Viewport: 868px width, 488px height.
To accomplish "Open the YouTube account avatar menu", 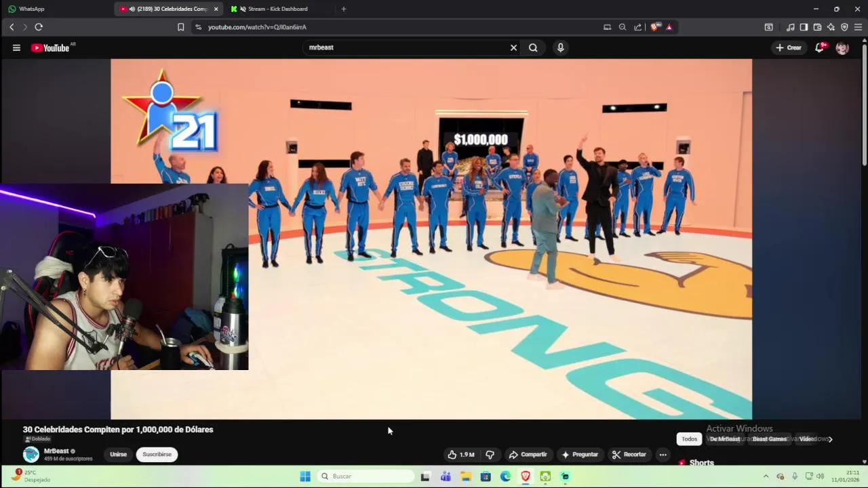I will (842, 47).
